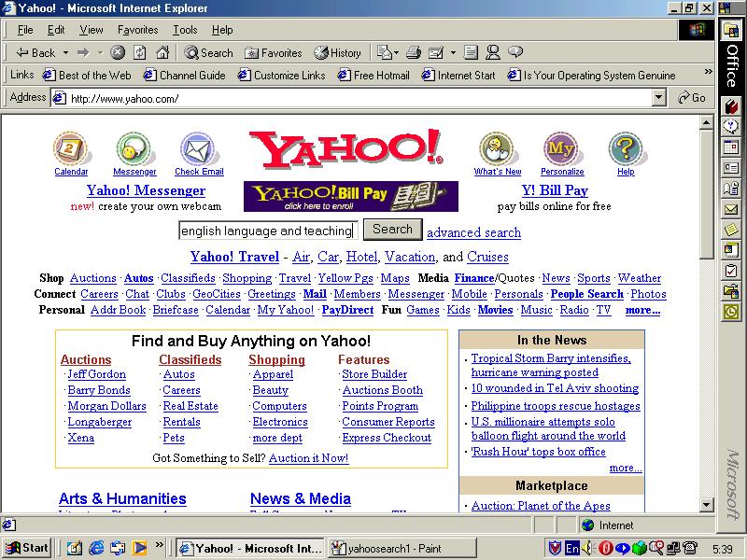Open the History pane toolbar button
Image resolution: width=747 pixels, height=560 pixels.
(x=337, y=53)
